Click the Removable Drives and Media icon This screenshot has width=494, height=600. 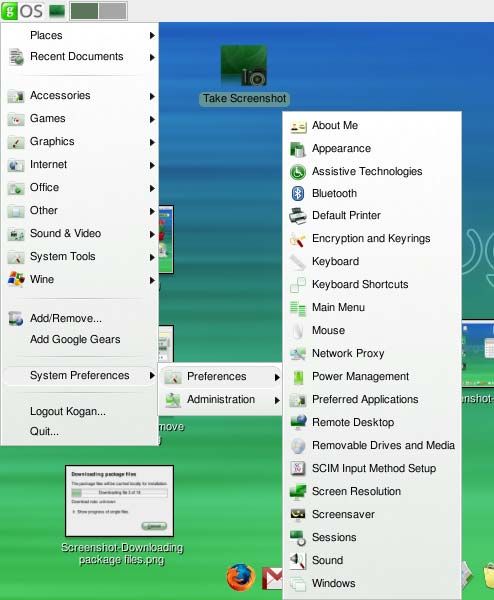click(298, 445)
